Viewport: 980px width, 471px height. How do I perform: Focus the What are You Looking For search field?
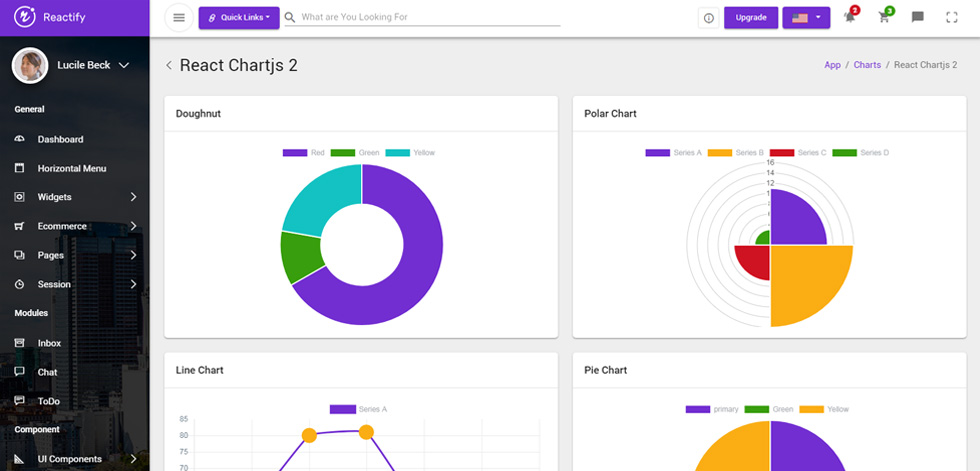coord(431,17)
